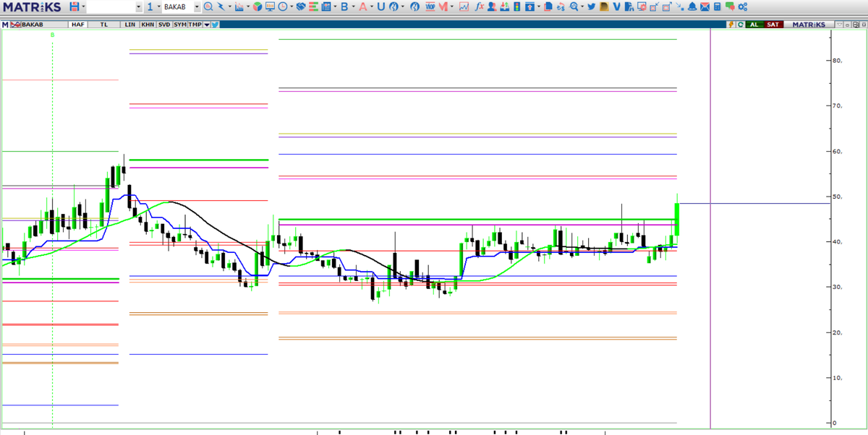Screen dimensions: 868x435
Task: Toggle the HAF period button
Action: pos(77,25)
